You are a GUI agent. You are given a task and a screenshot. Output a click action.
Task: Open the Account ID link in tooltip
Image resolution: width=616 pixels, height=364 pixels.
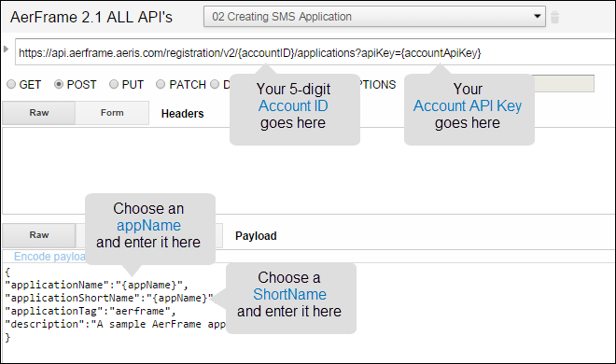[x=293, y=105]
